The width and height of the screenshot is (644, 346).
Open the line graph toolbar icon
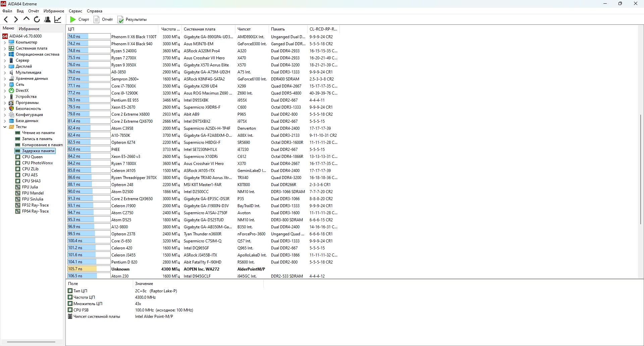pyautogui.click(x=58, y=19)
